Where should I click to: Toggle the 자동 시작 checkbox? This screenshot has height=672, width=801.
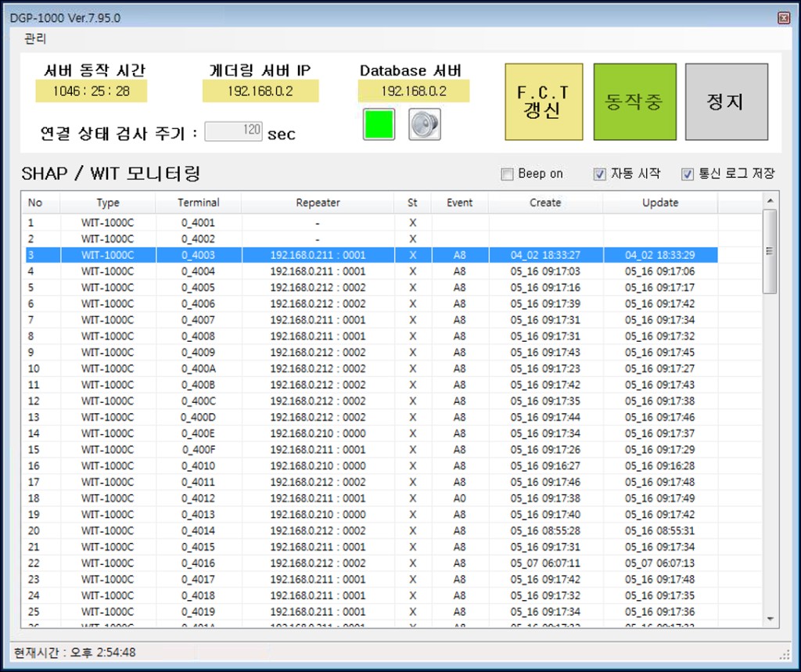click(x=600, y=174)
